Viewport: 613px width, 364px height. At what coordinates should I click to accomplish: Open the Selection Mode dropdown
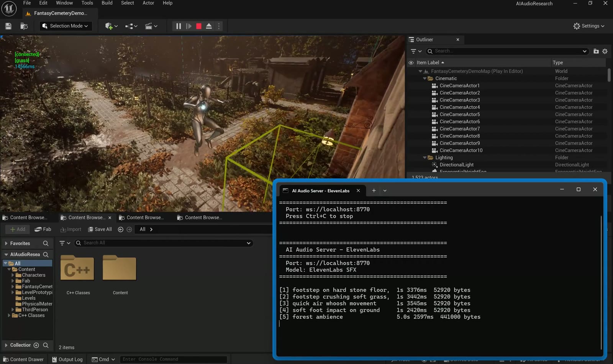pyautogui.click(x=66, y=26)
